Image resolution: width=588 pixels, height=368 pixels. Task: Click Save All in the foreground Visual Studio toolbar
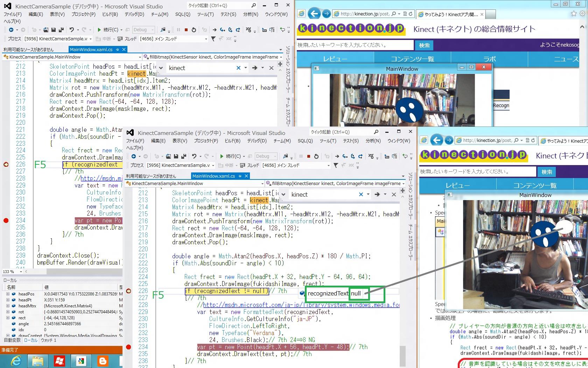(x=184, y=156)
